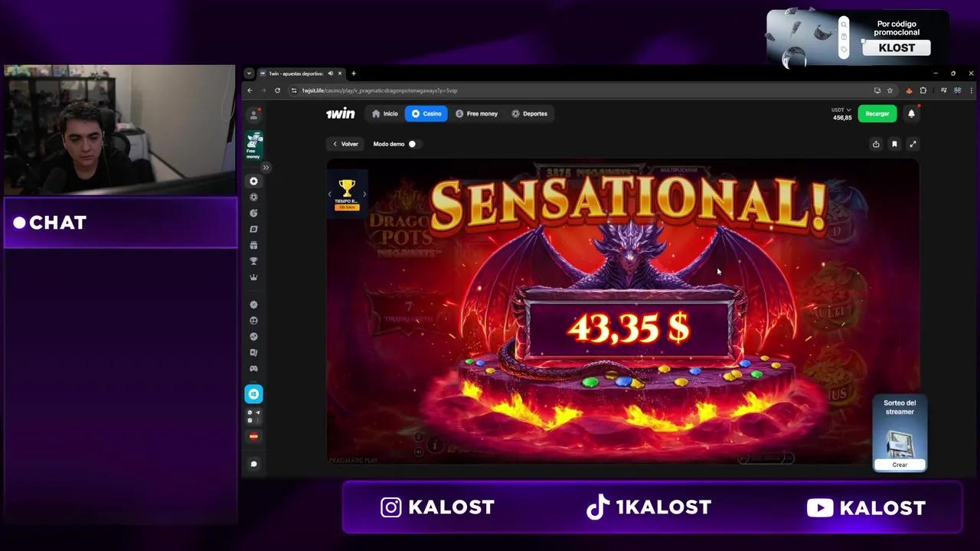The image size is (980, 551).
Task: Focus the browser address bar URL
Action: (x=379, y=90)
